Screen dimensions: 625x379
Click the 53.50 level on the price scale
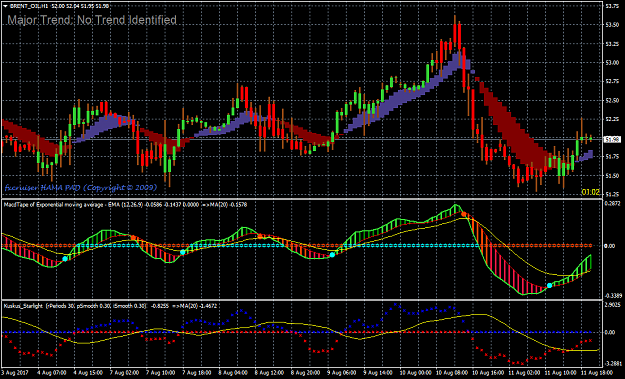612,25
